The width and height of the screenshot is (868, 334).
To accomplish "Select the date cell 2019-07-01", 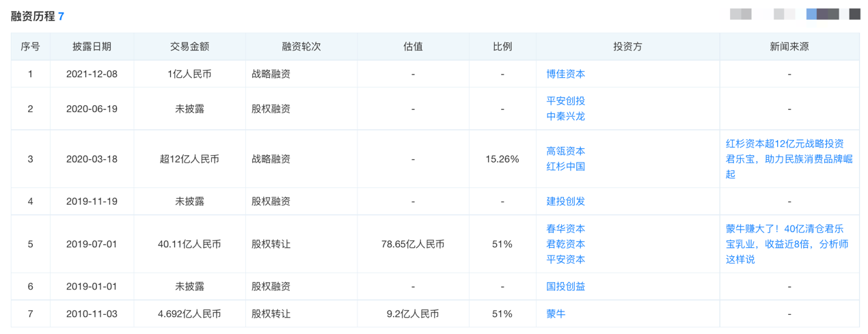I will click(92, 244).
